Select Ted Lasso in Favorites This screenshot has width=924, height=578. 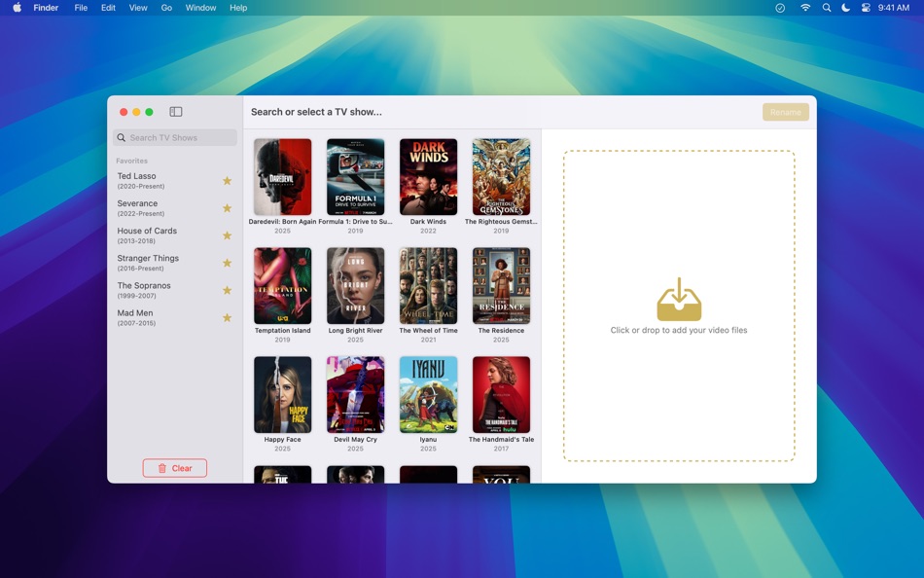point(175,180)
